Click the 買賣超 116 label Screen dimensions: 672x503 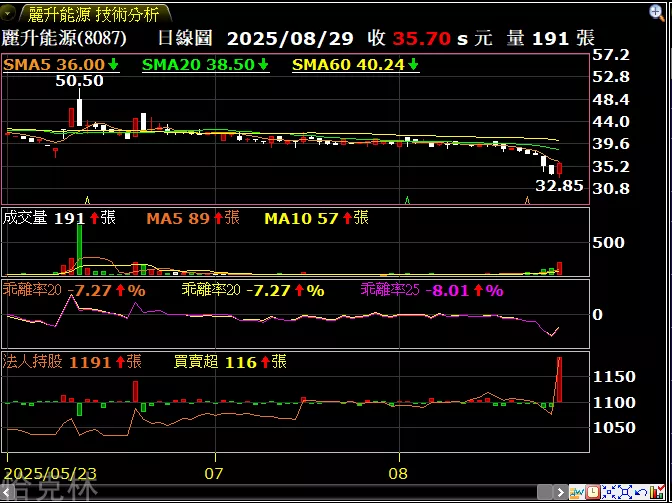pos(230,362)
